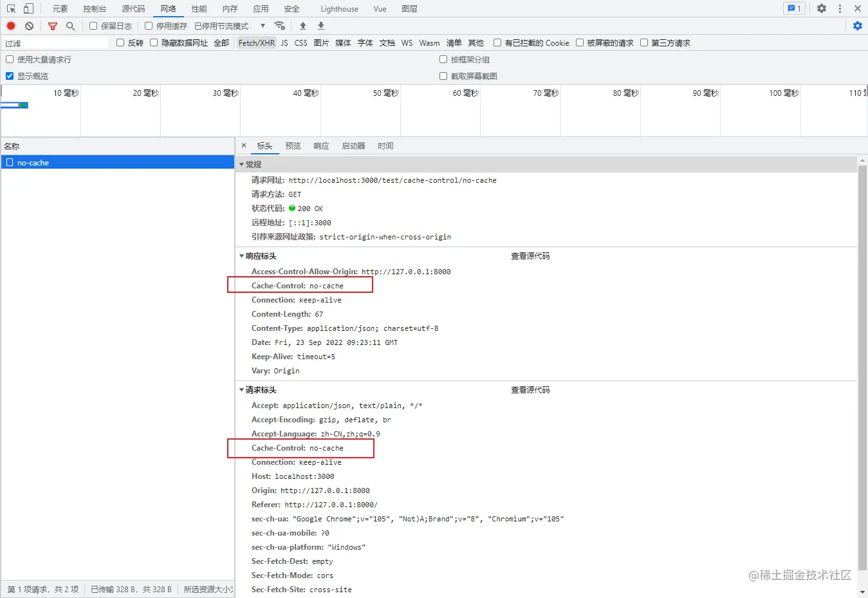868x598 pixels.
Task: Switch to the 源代码 panel
Action: click(x=133, y=8)
